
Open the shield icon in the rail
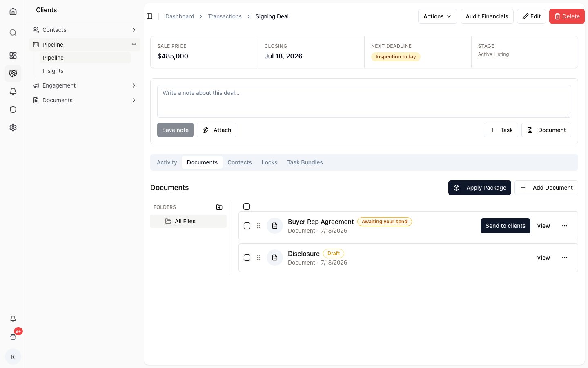13,110
